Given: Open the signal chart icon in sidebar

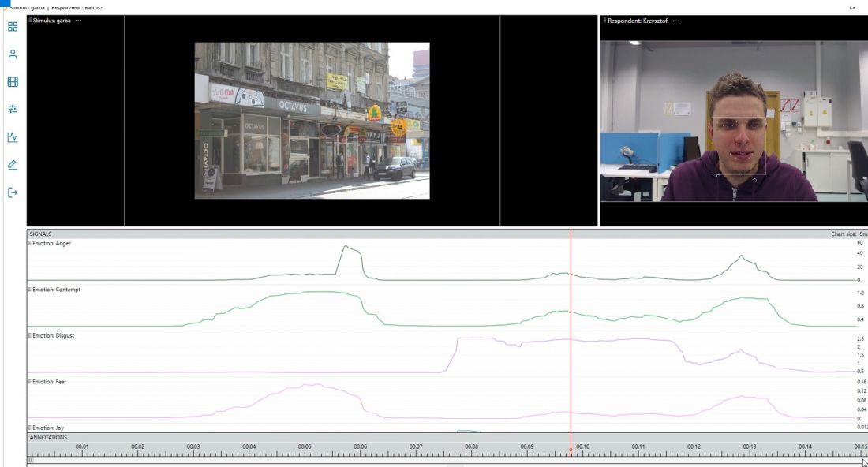Looking at the screenshot, I should pos(13,136).
